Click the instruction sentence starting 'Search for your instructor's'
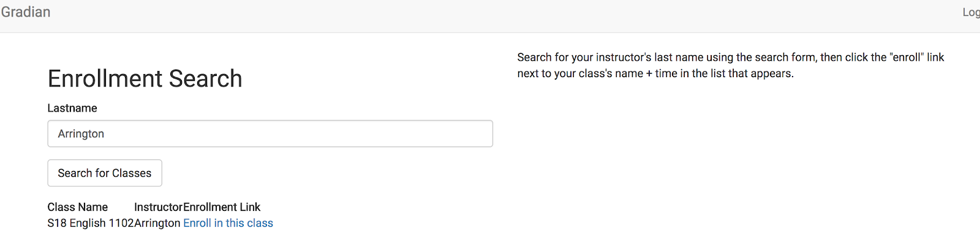980x239 pixels. tap(731, 57)
